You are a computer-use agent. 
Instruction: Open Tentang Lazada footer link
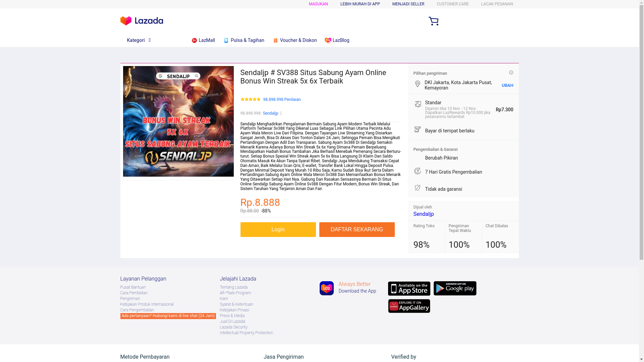pos(233,287)
